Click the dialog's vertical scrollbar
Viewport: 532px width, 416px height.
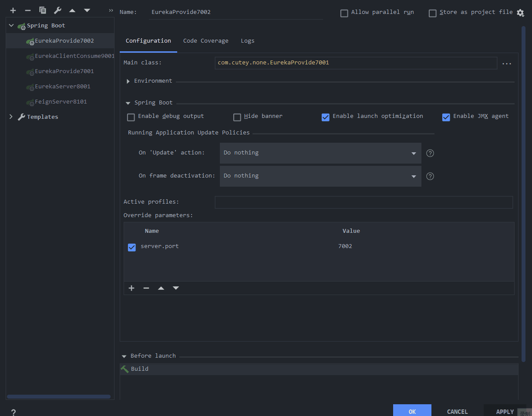coord(524,194)
